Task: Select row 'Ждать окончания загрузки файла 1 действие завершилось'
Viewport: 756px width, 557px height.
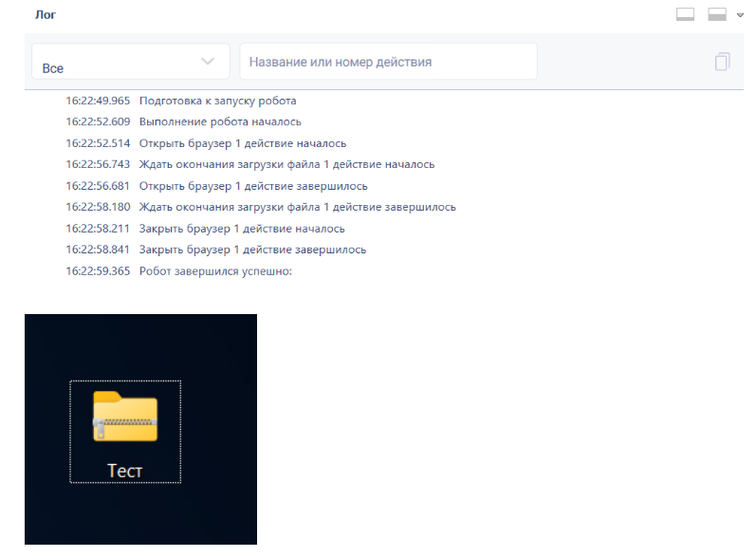Action: pos(298,207)
